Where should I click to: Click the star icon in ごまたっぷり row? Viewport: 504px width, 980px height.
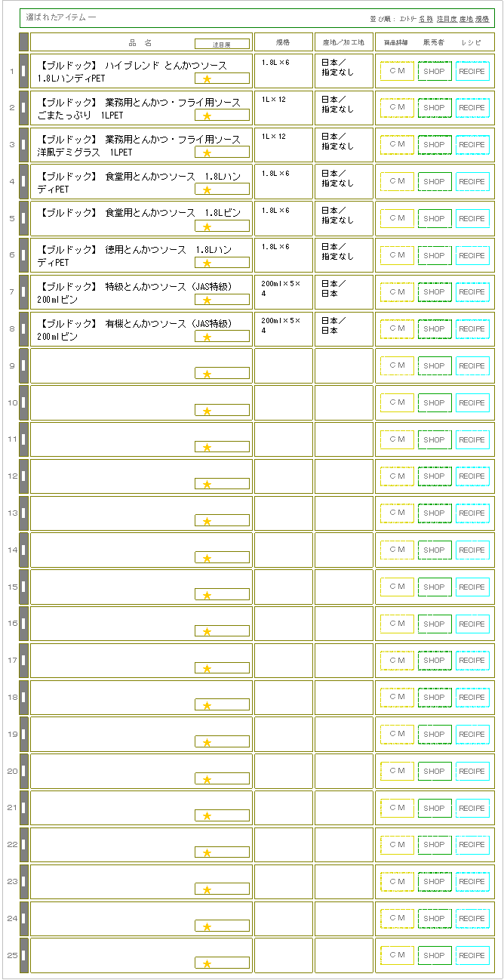point(207,116)
